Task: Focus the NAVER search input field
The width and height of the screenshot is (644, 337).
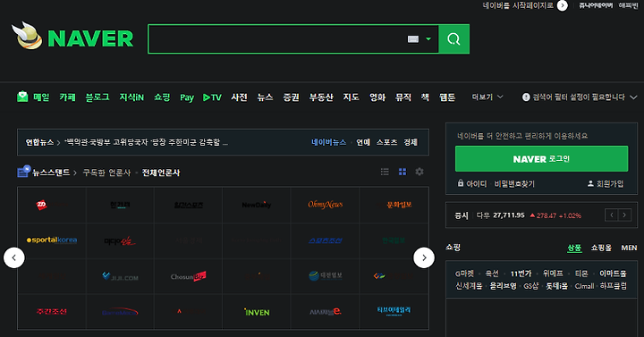Action: pyautogui.click(x=277, y=39)
